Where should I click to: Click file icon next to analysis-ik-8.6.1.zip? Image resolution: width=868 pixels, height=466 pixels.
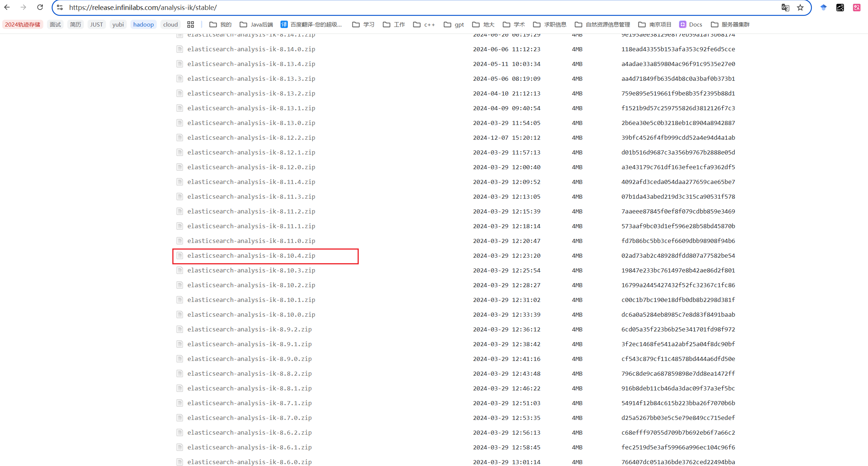pos(180,447)
